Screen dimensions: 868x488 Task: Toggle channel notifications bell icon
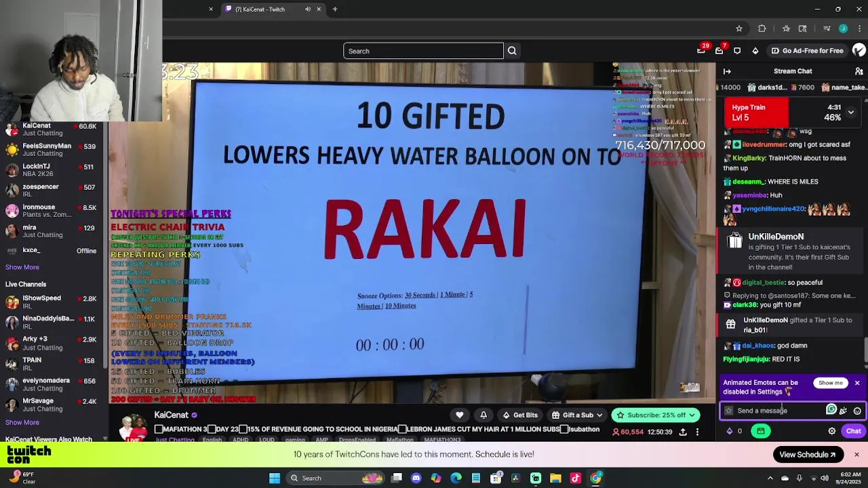coord(484,415)
